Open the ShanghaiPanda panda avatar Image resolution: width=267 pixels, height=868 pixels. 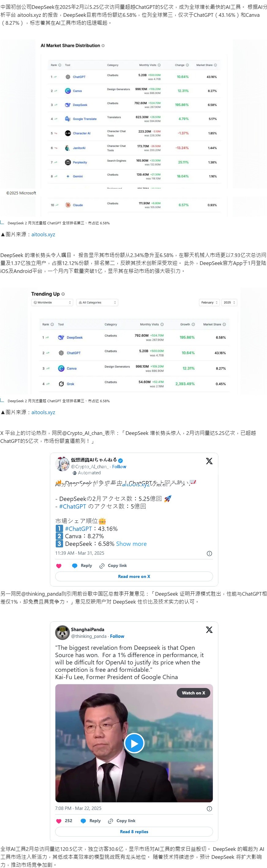point(62,632)
